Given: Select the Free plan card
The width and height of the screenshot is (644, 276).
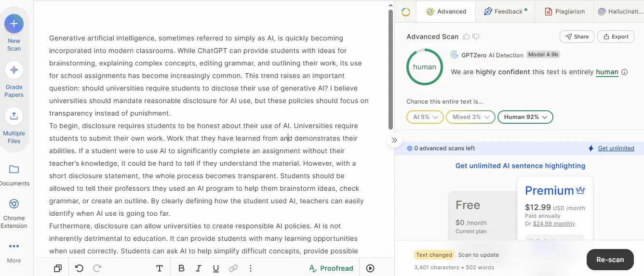Looking at the screenshot, I should point(482,215).
